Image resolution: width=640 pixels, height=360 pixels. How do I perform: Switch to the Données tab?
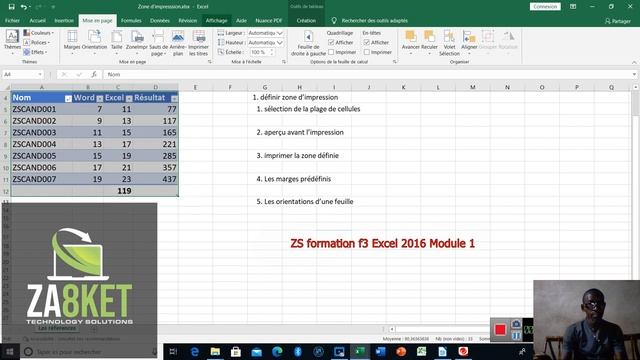(160, 20)
